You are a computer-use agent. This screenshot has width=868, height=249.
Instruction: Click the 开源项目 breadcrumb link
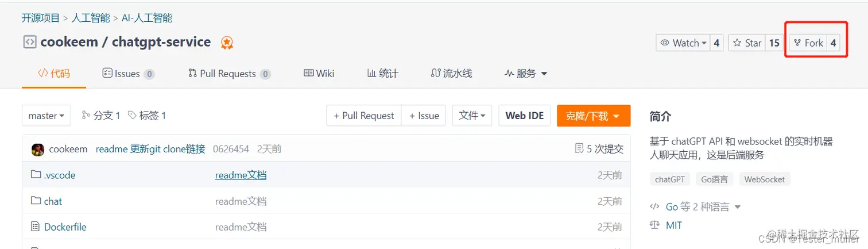click(41, 18)
